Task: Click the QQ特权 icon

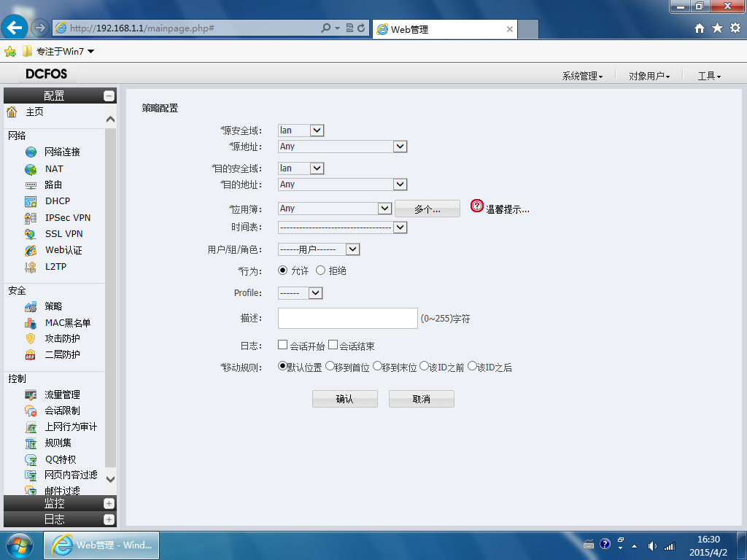Action: (31, 459)
